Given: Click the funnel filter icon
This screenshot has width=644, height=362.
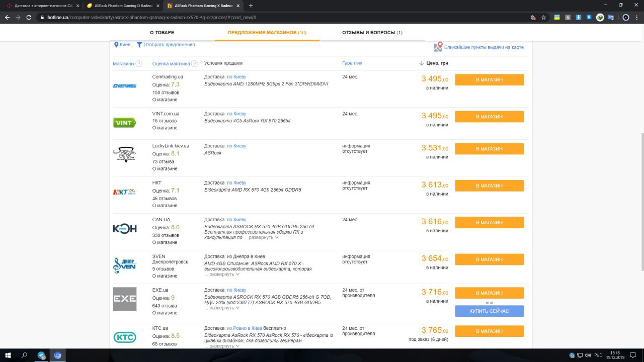Looking at the screenshot, I should [x=139, y=45].
